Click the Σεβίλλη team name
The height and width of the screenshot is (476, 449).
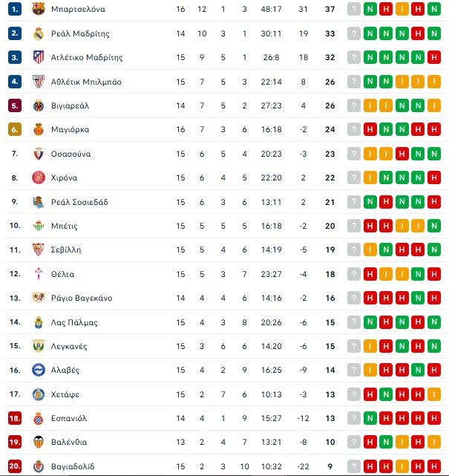66,250
